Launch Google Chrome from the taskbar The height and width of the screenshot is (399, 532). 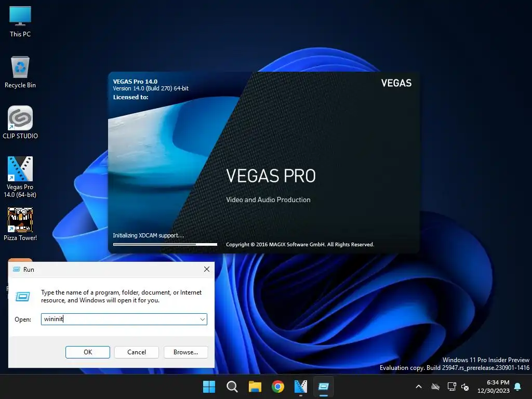tap(278, 387)
